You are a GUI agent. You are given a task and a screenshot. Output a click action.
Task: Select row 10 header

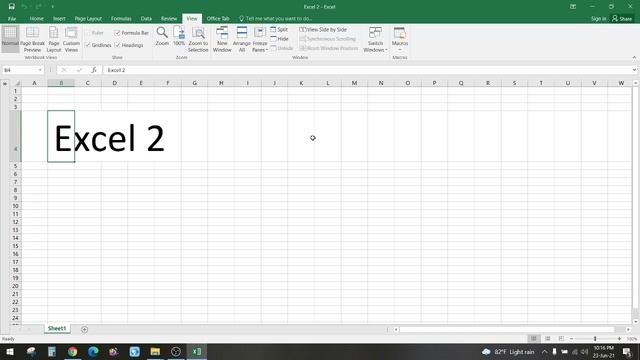pos(16,206)
